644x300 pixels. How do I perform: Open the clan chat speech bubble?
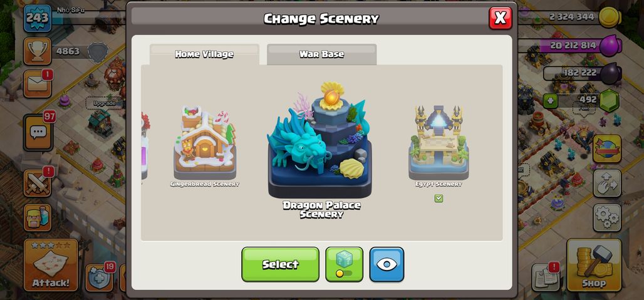(38, 132)
